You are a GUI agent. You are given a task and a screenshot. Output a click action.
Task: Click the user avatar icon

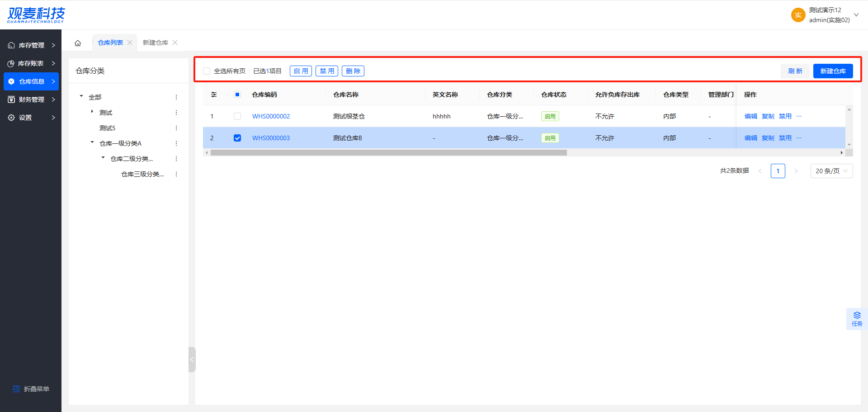click(798, 15)
